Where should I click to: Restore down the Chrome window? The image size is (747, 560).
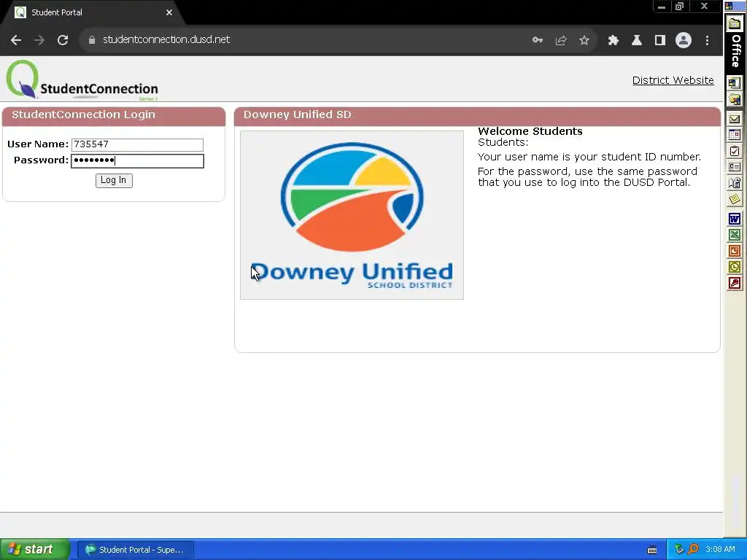tap(679, 7)
